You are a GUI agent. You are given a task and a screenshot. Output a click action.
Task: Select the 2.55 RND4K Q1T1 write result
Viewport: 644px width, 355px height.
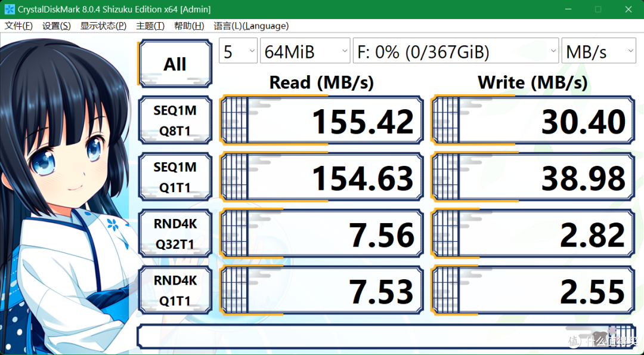click(x=533, y=290)
